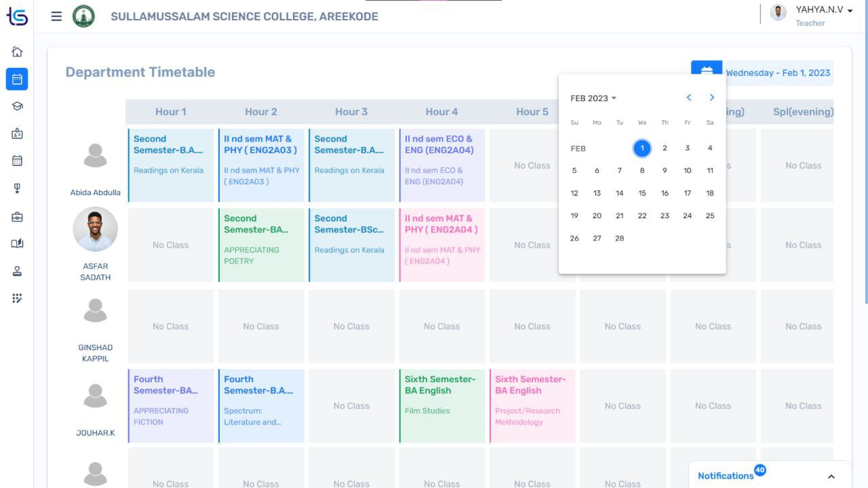Click the blue calendar picker button
This screenshot has width=868, height=488.
(706, 69)
